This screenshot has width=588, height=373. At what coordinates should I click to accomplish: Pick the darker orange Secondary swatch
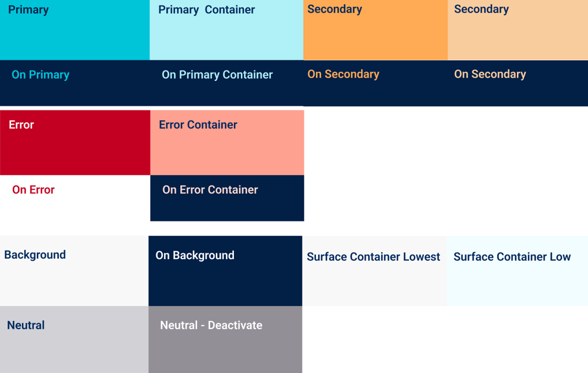[x=375, y=30]
